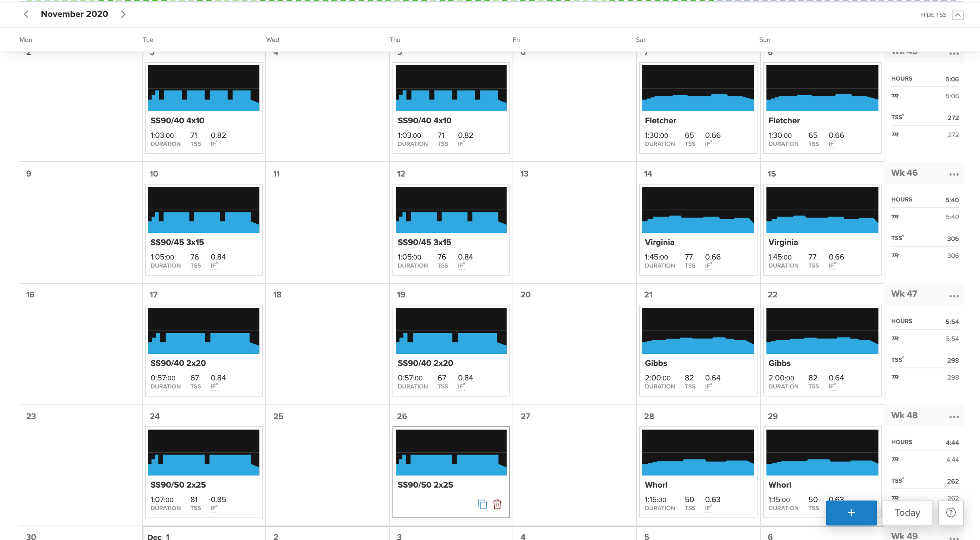Screen dimensions: 980x540
Task: Open the help question mark icon
Action: (x=951, y=513)
